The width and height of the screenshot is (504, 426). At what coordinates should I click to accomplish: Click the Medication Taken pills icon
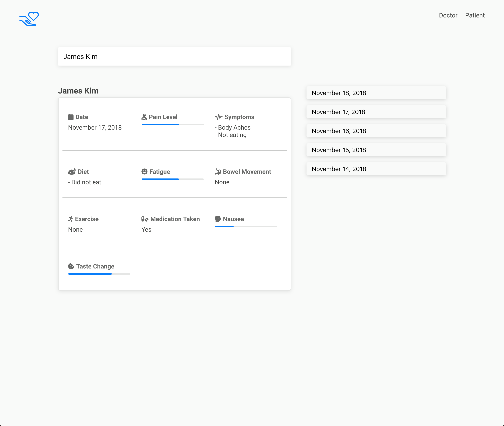145,219
